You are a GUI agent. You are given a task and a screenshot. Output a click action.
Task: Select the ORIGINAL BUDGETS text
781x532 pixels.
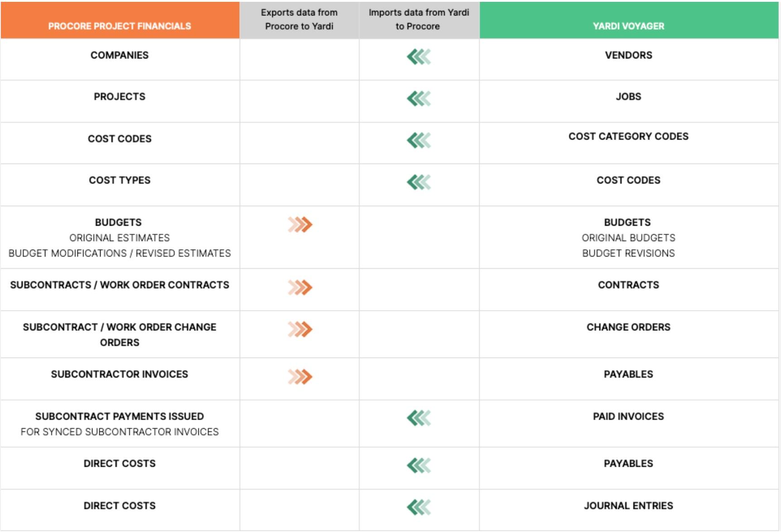pos(629,238)
